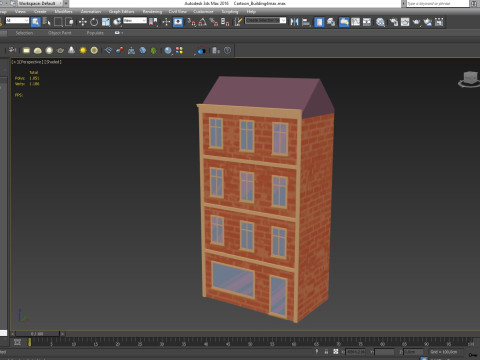480x360 pixels.
Task: Open the Civil View menu
Action: 178,12
